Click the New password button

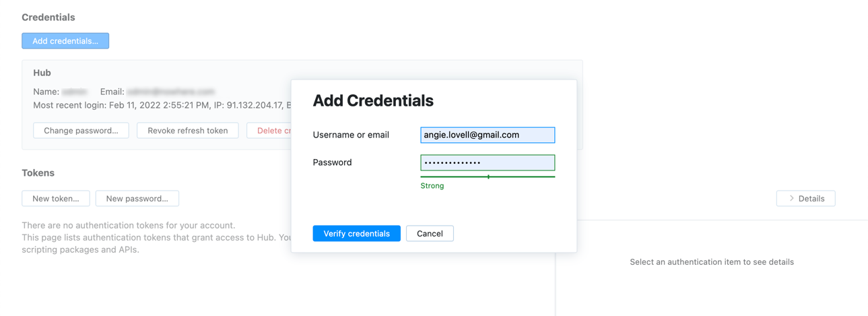(x=137, y=199)
